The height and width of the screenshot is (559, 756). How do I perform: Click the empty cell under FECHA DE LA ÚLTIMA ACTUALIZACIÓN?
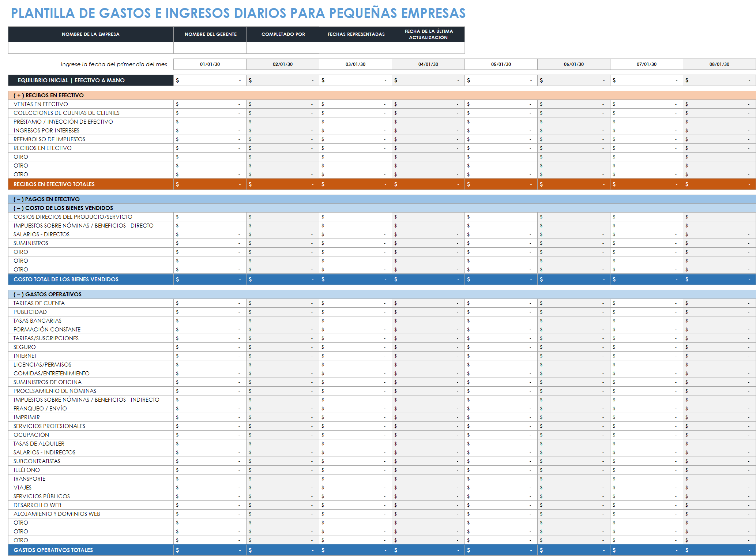428,48
